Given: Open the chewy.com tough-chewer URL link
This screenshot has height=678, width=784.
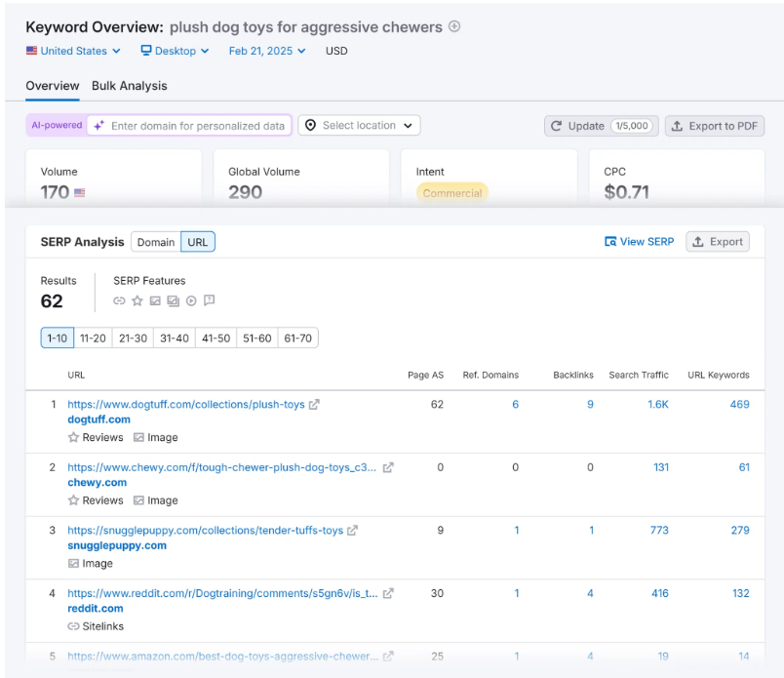Looking at the screenshot, I should tap(222, 467).
